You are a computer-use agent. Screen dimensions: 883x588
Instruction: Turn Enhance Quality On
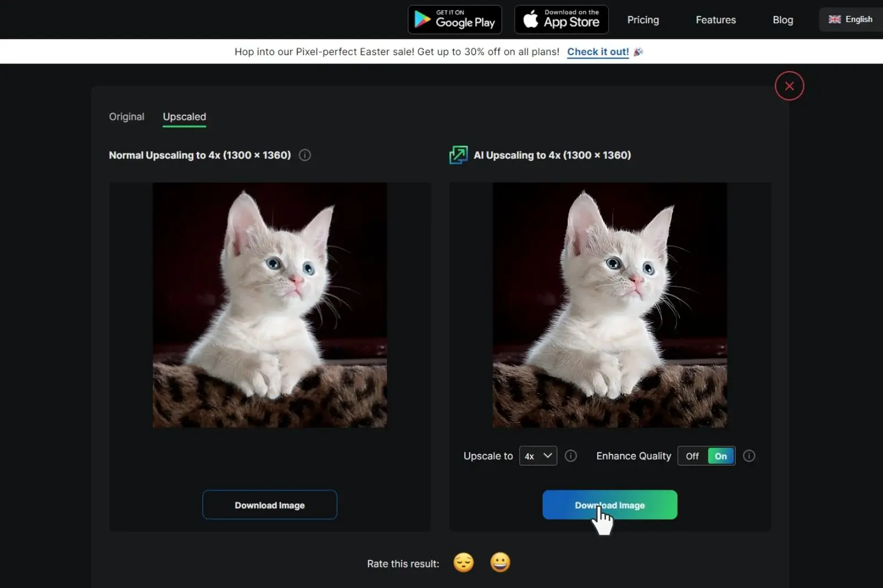[x=721, y=456]
